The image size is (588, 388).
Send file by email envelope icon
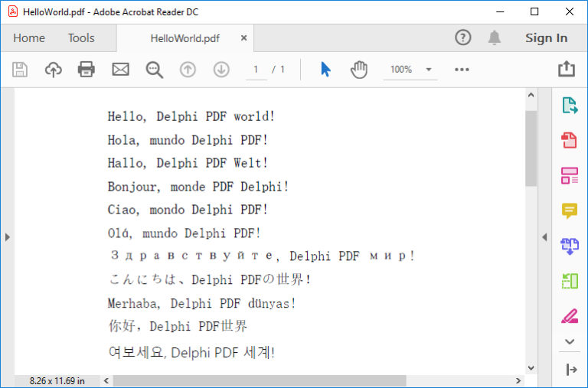coord(121,70)
